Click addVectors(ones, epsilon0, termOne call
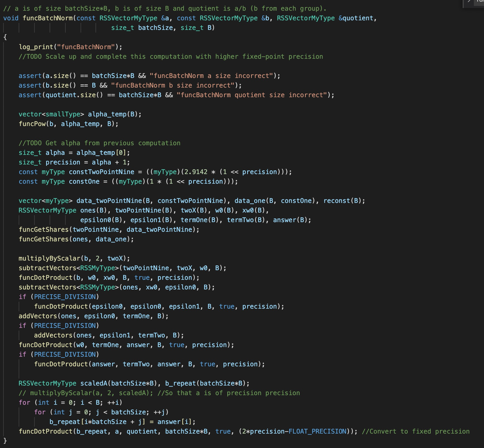484x448 pixels. 94,316
